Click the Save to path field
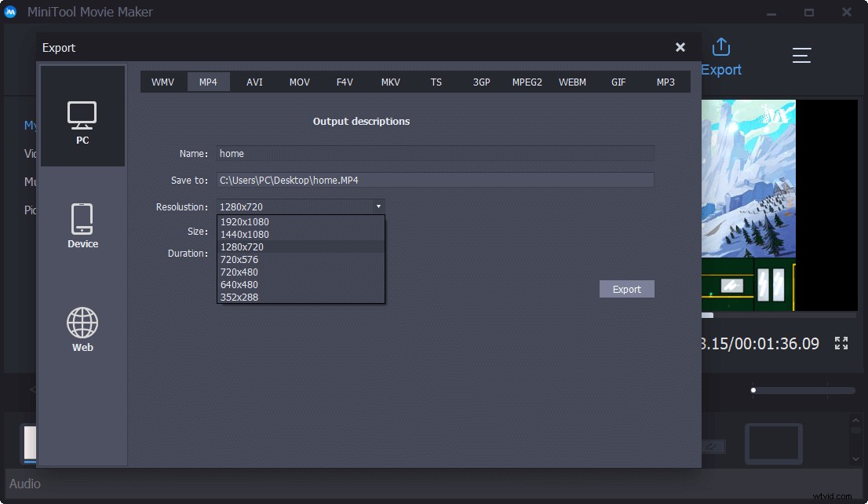This screenshot has width=868, height=504. coord(436,180)
